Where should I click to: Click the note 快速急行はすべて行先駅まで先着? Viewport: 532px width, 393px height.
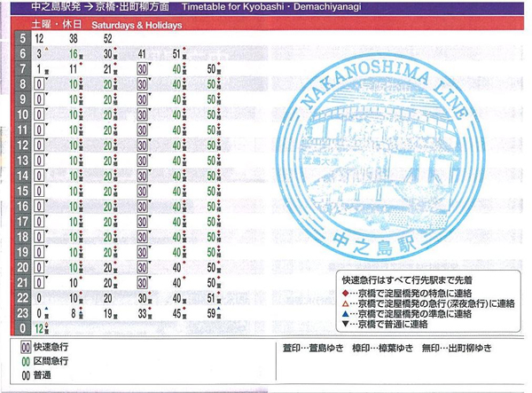(407, 280)
